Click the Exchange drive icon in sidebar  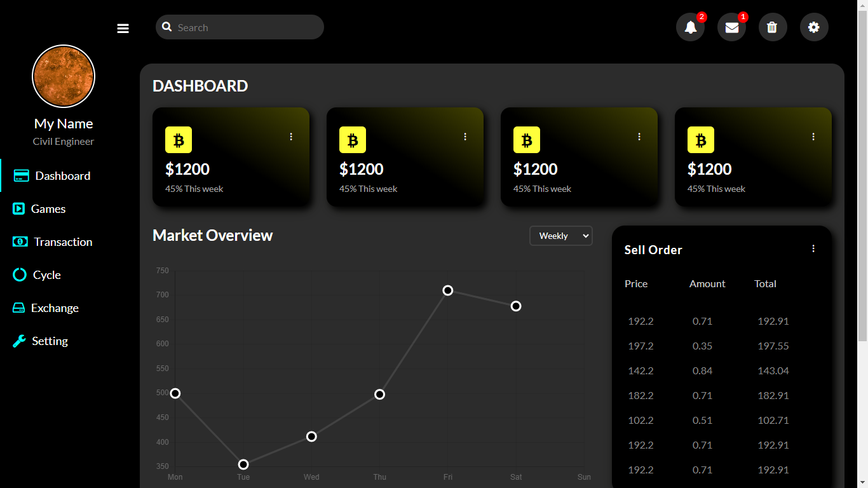pos(19,308)
